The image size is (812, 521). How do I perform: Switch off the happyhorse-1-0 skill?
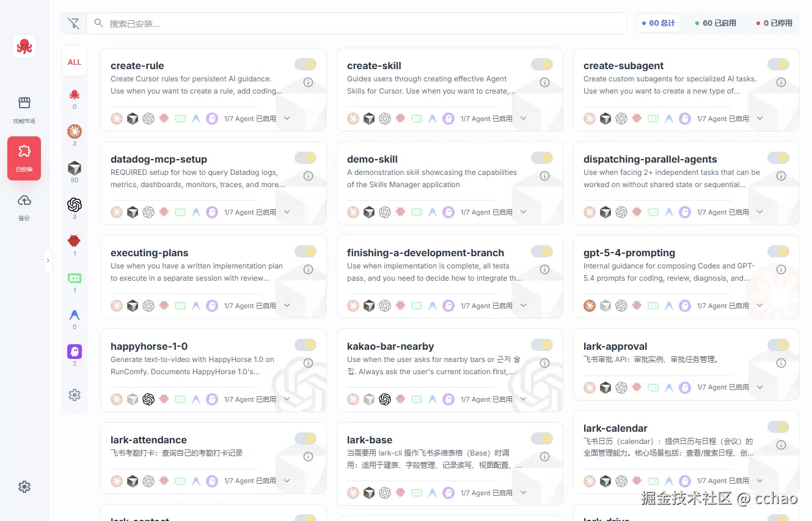[305, 345]
